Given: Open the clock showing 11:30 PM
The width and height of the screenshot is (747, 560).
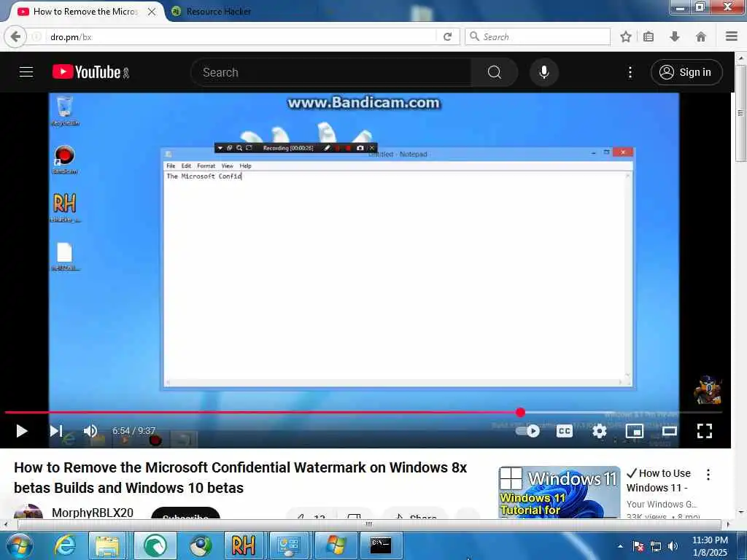Looking at the screenshot, I should 710,546.
